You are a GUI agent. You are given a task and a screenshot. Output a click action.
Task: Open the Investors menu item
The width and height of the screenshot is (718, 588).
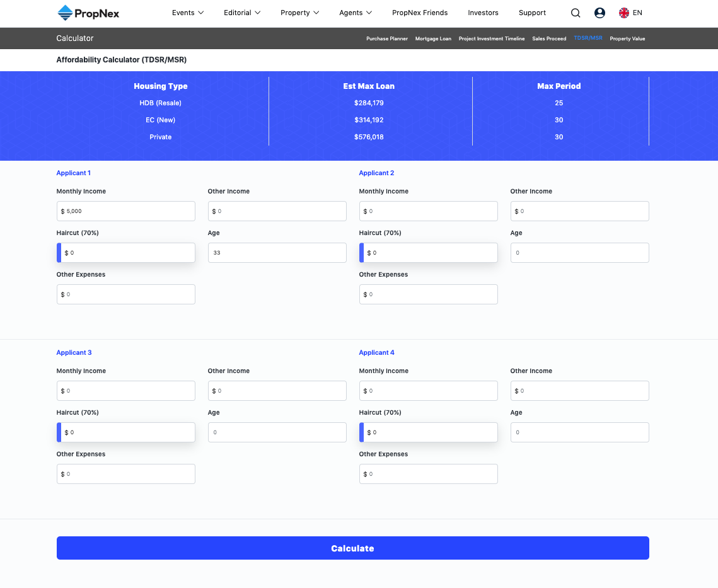483,13
